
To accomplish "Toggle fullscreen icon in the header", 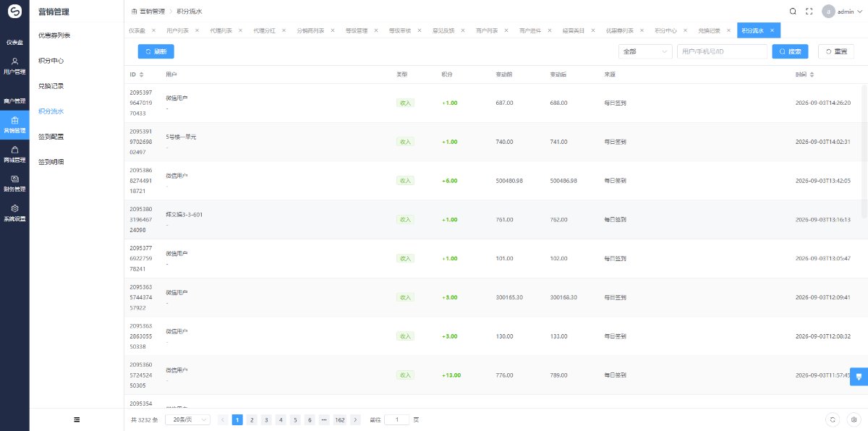I will tap(809, 12).
